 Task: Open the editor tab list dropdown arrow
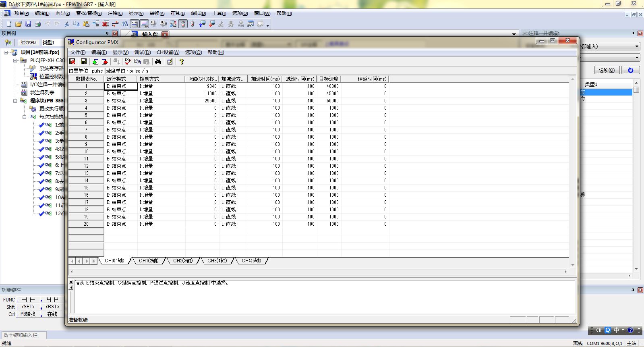coord(514,34)
